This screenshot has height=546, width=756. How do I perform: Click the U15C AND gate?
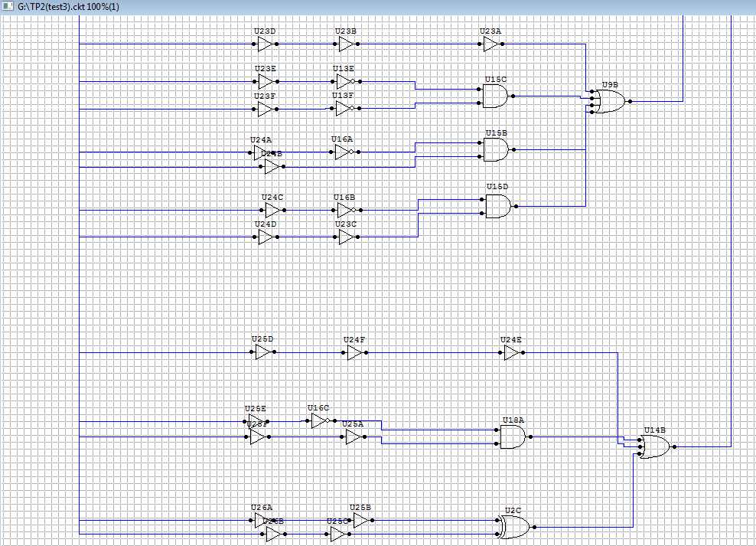[x=495, y=96]
